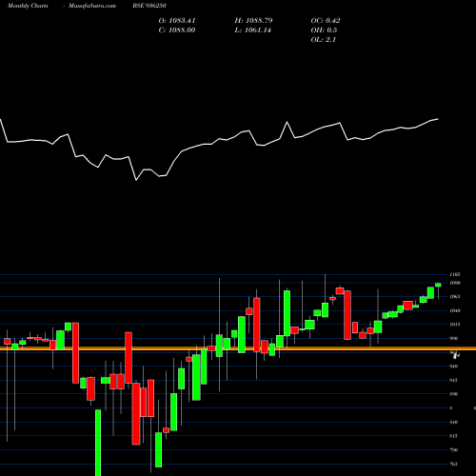Screen dimensions: 476x476
Task: Click the 915 price axis label
Action: pyautogui.click(x=453, y=380)
